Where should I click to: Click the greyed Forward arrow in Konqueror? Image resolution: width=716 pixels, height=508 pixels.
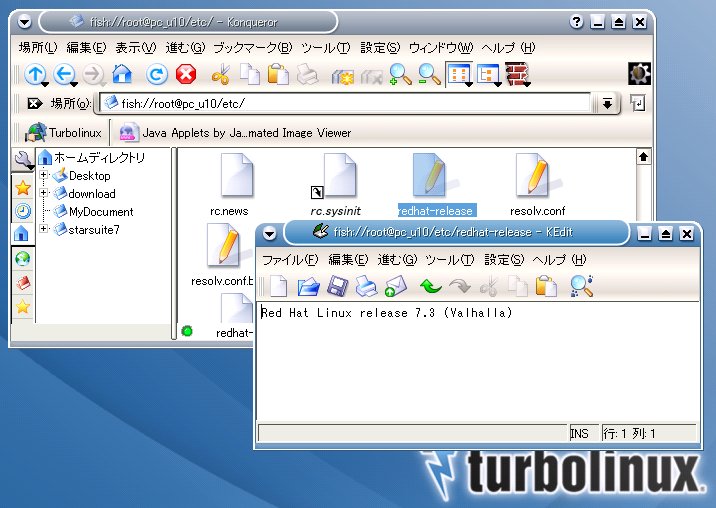coord(93,74)
